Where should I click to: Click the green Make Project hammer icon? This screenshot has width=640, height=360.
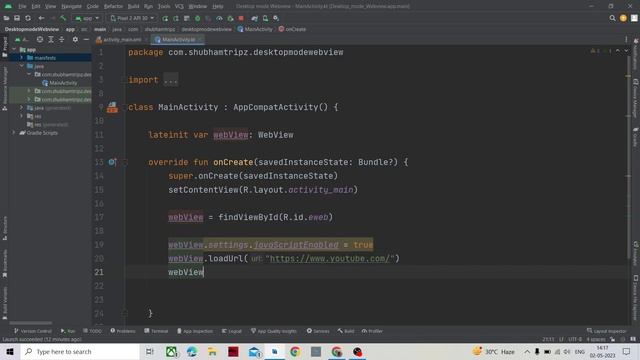(63, 18)
